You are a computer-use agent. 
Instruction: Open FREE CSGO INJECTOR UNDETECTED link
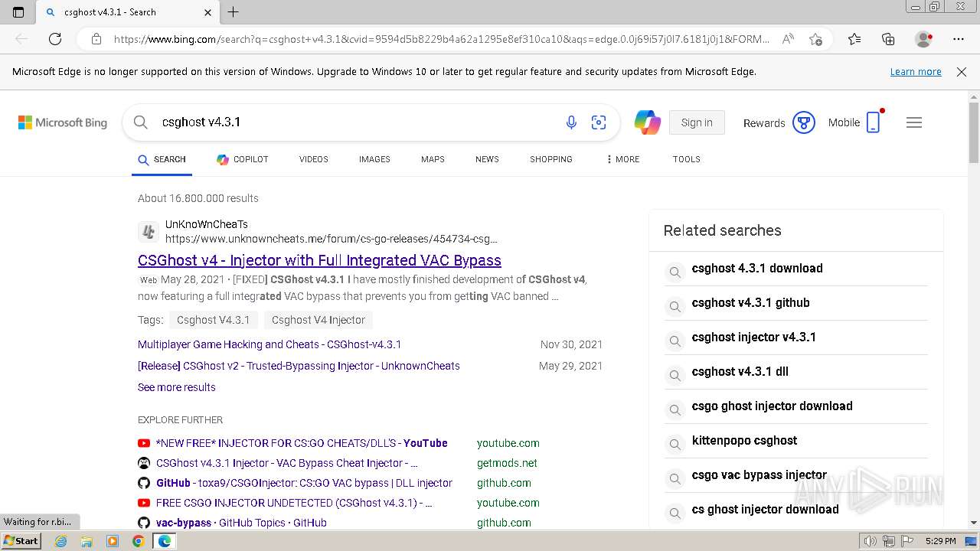coord(294,503)
